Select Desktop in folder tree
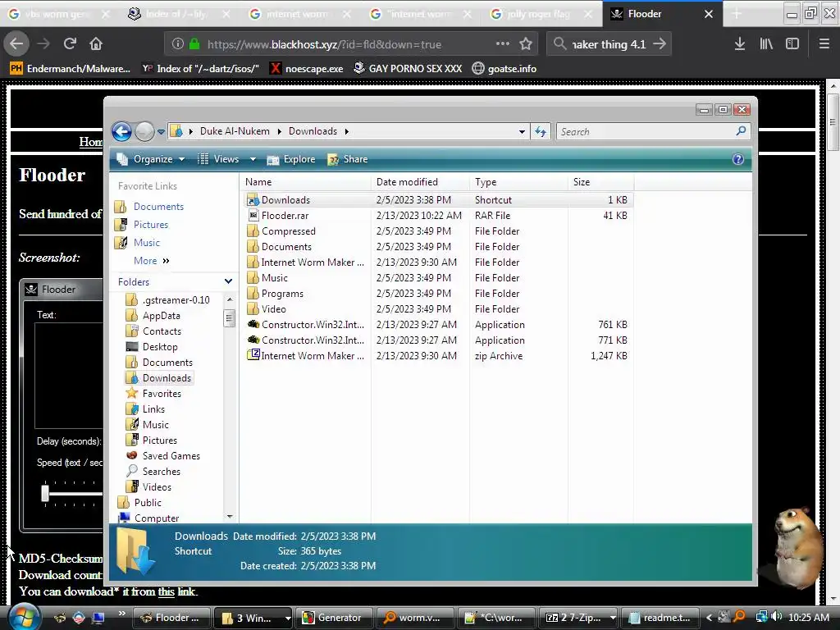The image size is (840, 630). (160, 347)
